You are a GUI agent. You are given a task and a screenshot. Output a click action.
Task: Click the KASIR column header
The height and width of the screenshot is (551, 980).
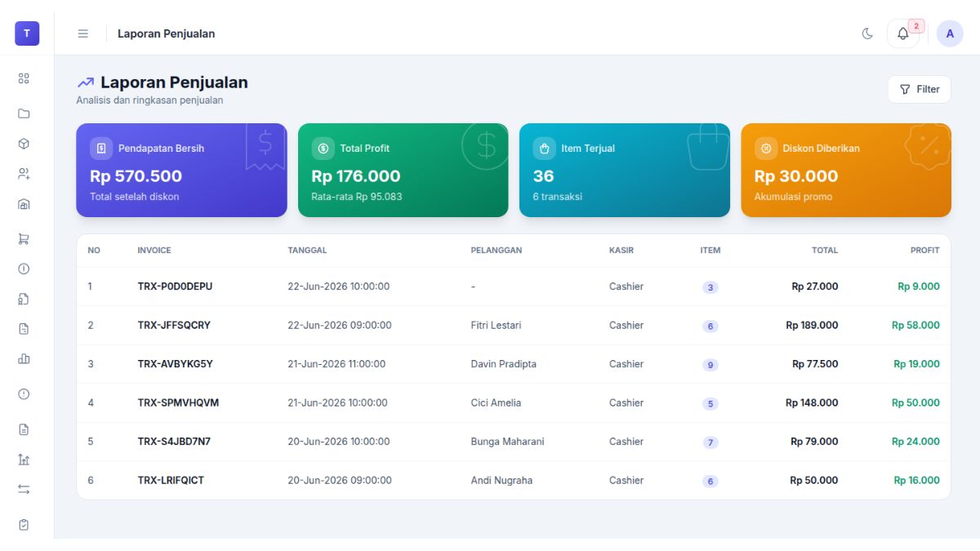point(621,251)
